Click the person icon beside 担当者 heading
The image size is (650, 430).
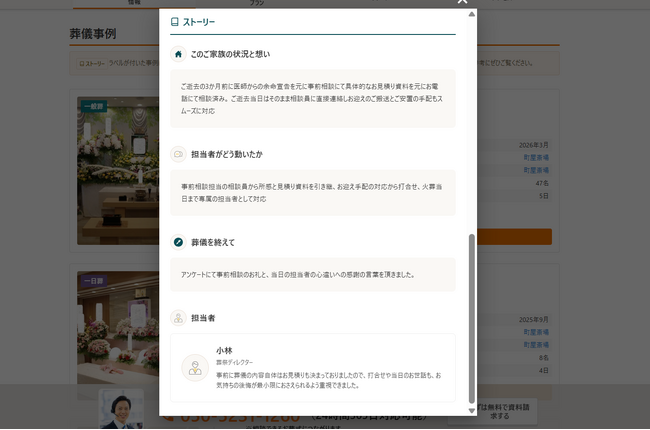(178, 318)
